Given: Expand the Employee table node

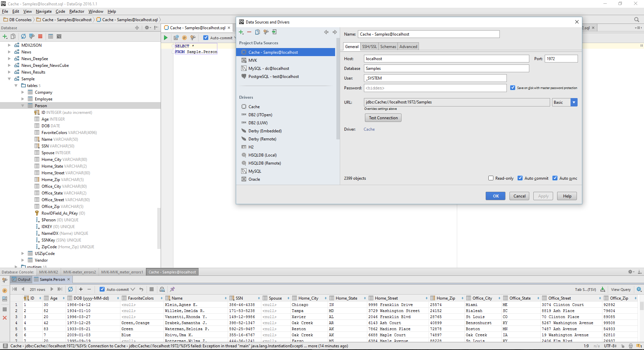Looking at the screenshot, I should [x=22, y=99].
